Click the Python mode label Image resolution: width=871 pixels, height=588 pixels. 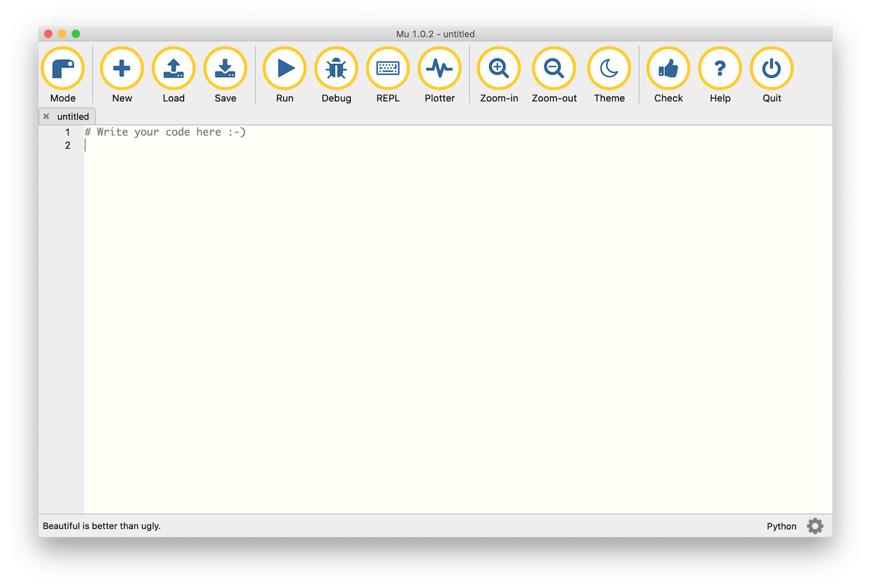click(781, 526)
